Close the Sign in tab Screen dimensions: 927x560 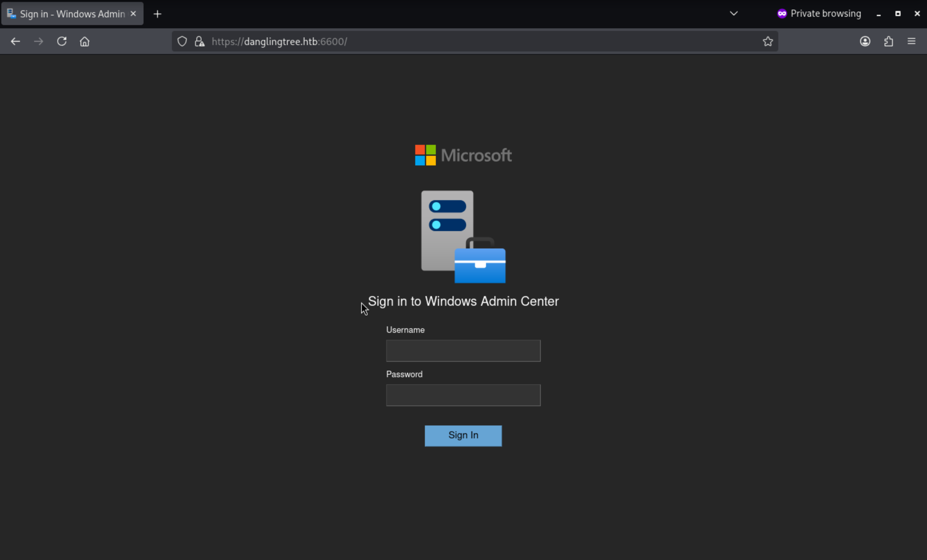(133, 14)
